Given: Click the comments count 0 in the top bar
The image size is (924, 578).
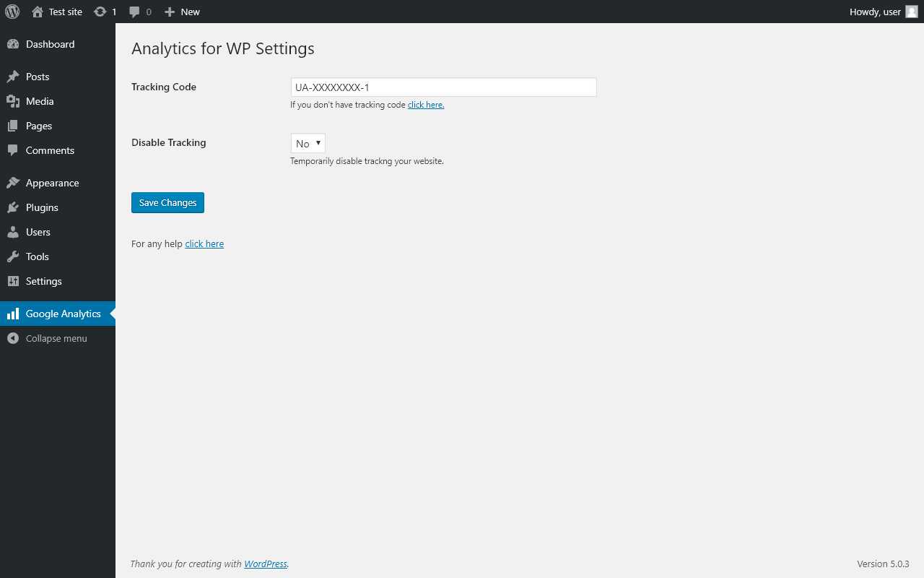Looking at the screenshot, I should click(149, 12).
